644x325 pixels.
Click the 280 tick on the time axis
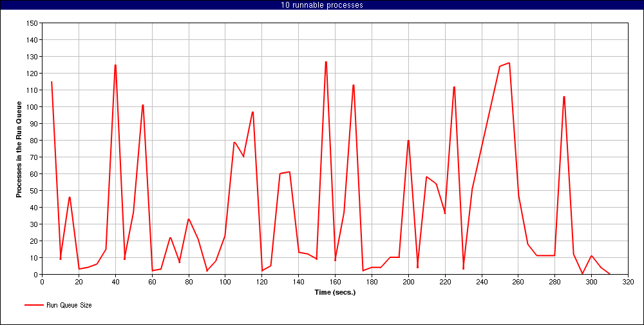555,282
